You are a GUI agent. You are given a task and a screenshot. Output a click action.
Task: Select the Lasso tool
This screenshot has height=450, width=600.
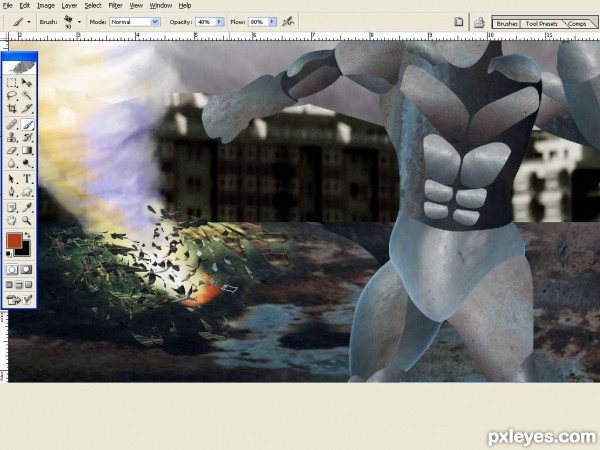point(12,95)
